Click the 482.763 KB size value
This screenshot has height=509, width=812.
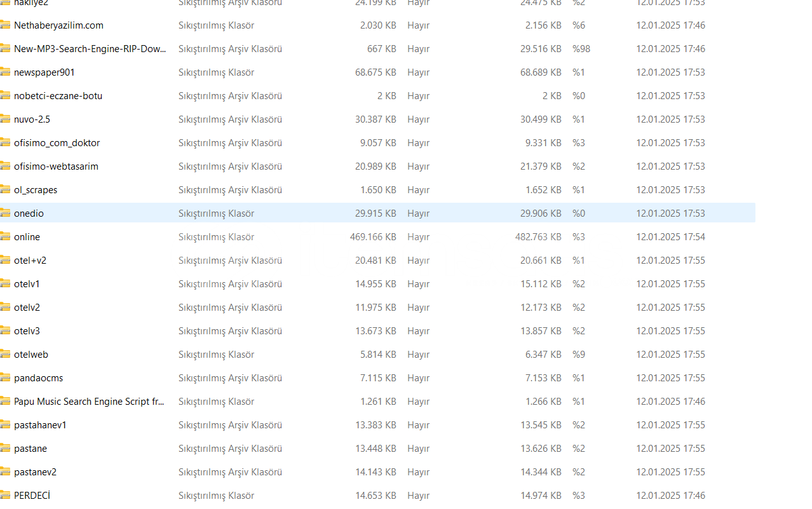[x=538, y=237]
